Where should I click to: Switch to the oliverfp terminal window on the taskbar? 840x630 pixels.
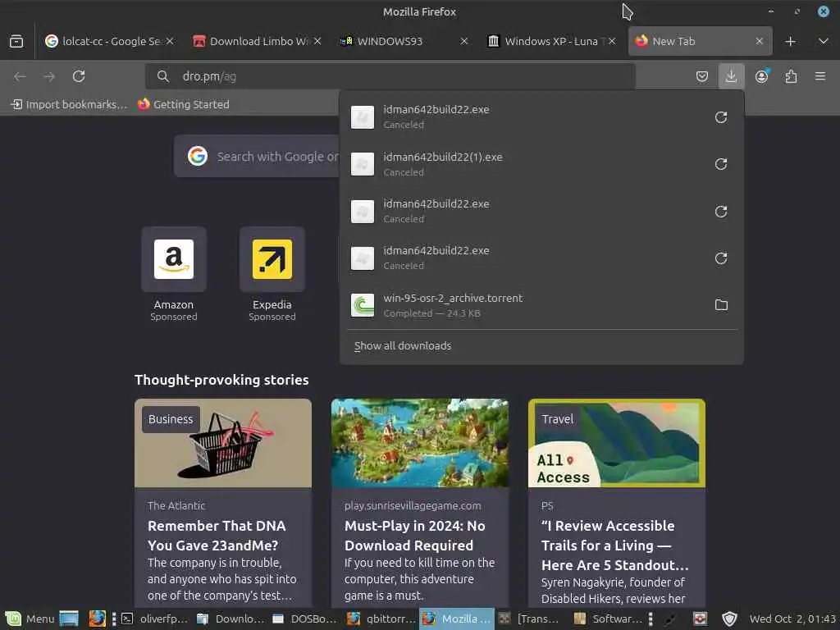click(155, 619)
